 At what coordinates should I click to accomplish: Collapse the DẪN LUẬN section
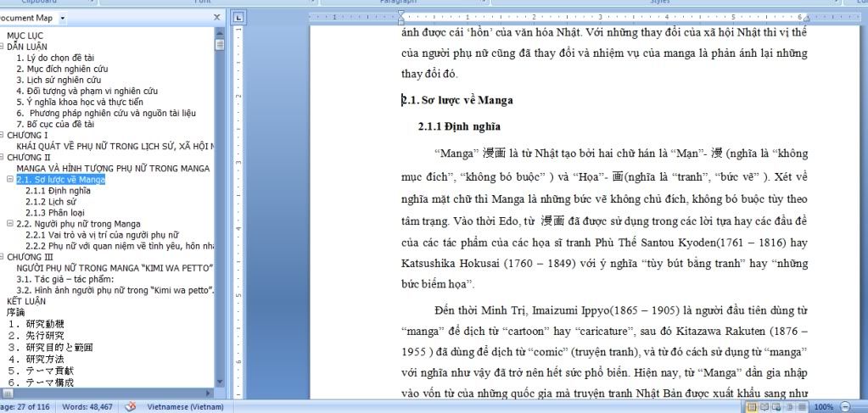[3, 47]
